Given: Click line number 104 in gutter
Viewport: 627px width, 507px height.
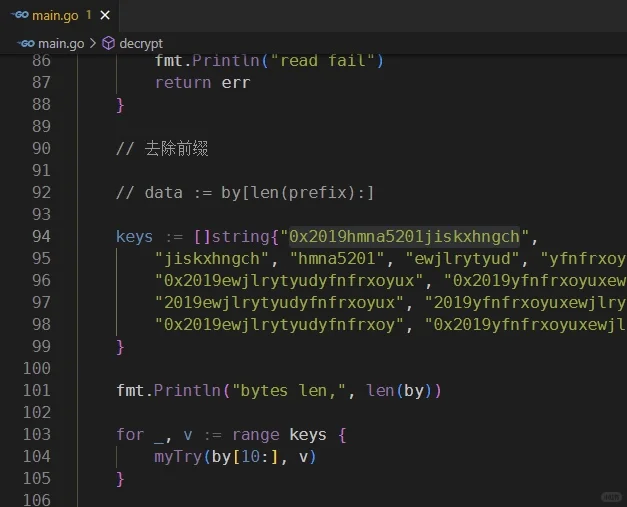Looking at the screenshot, I should 37,456.
